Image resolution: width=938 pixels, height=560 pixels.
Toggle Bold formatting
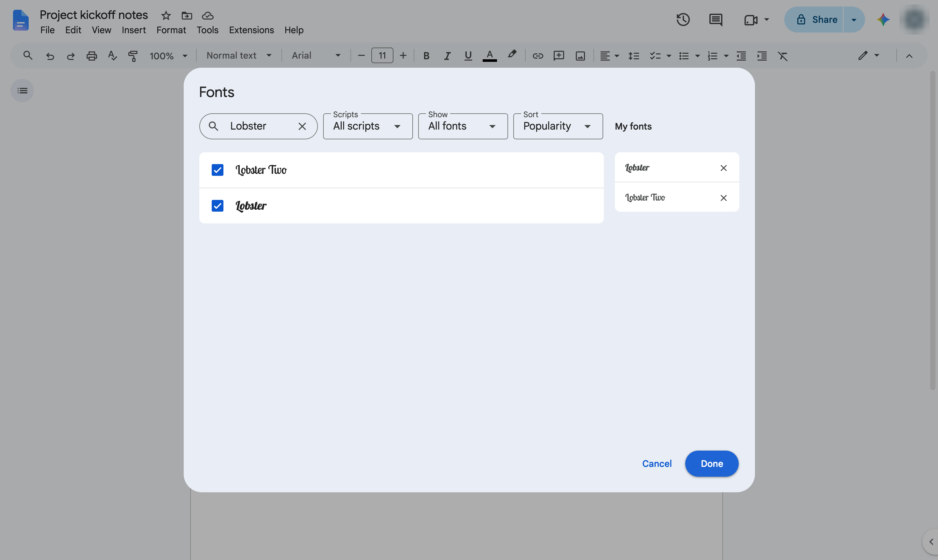click(426, 56)
